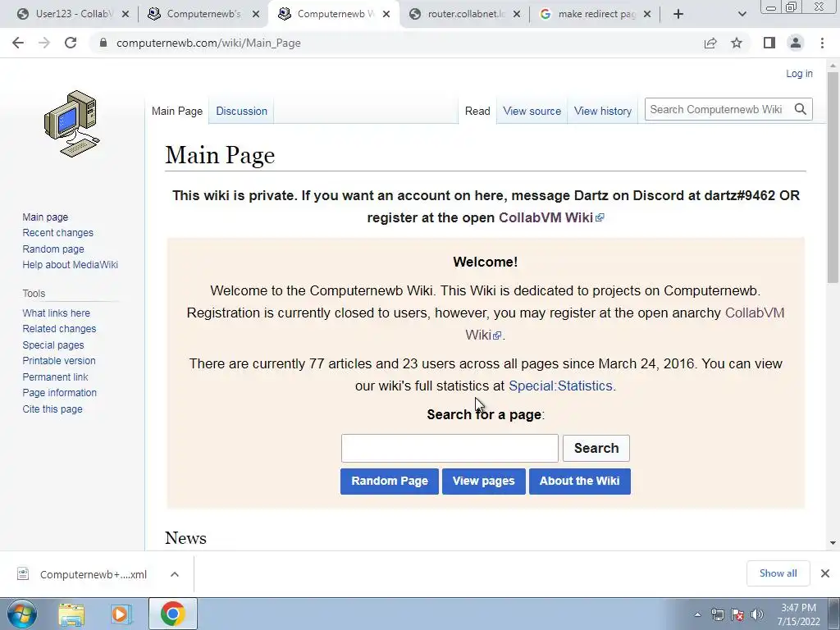Screen dimensions: 840x630
Task: Open the Chrome side panel
Action: pos(769,43)
